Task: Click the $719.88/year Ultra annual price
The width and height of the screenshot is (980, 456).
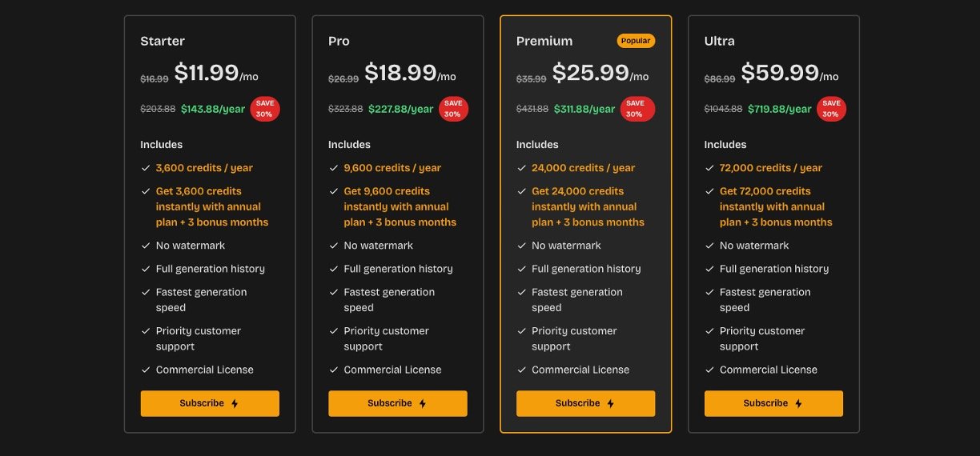Action: (x=779, y=109)
